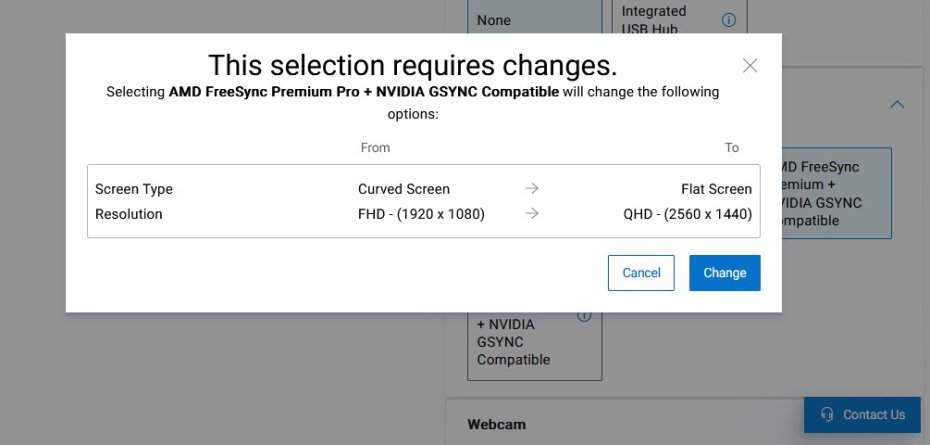
Task: Click the arrow icon in Screen Type row
Action: coord(532,189)
